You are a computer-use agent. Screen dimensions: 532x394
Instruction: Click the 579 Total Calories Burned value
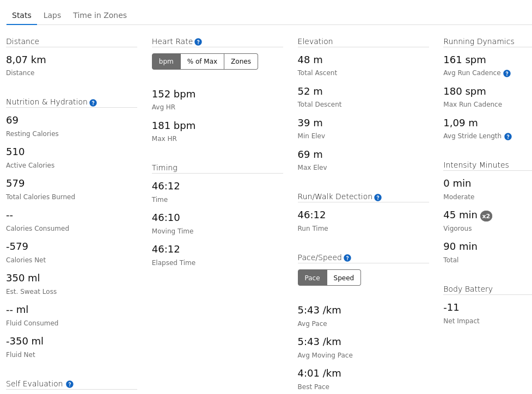[x=15, y=183]
